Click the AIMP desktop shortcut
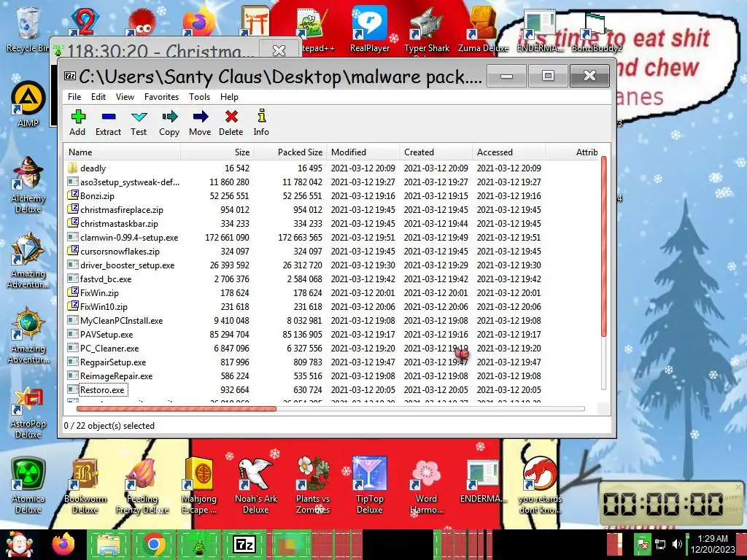Viewport: 747px width, 560px height. (28, 105)
